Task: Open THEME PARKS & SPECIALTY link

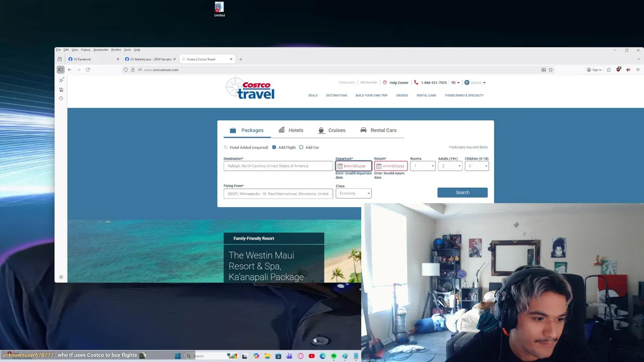Action: (x=464, y=96)
